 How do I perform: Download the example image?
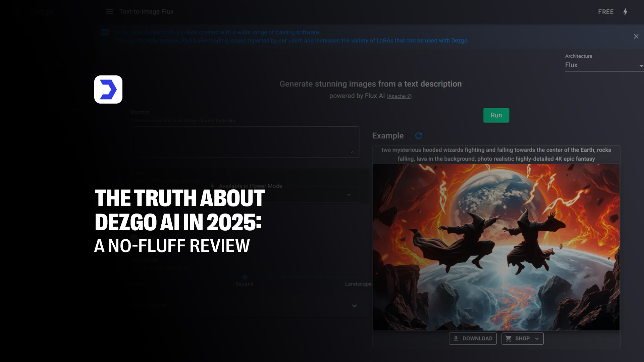pos(473,339)
